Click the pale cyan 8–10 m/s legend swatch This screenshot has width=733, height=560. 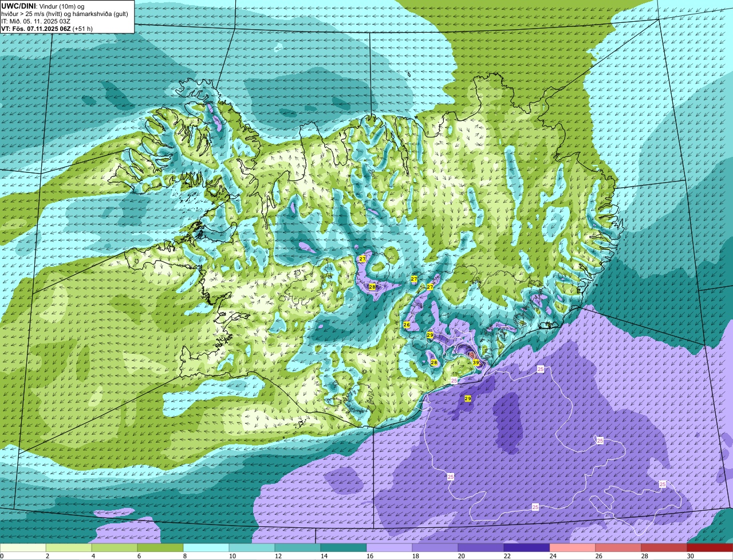click(x=206, y=548)
